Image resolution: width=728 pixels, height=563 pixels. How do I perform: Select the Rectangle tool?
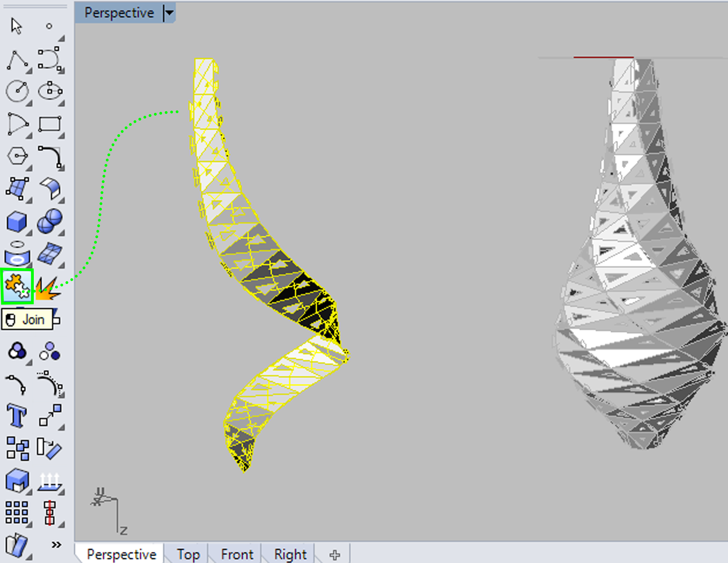49,124
